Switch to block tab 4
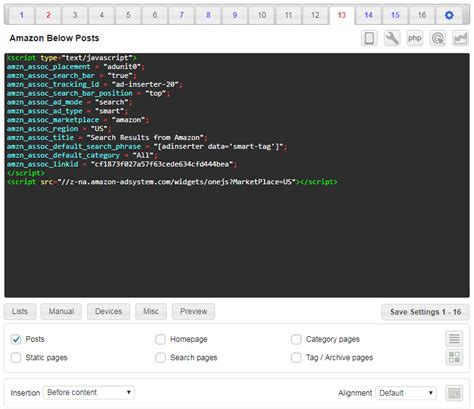 (102, 15)
